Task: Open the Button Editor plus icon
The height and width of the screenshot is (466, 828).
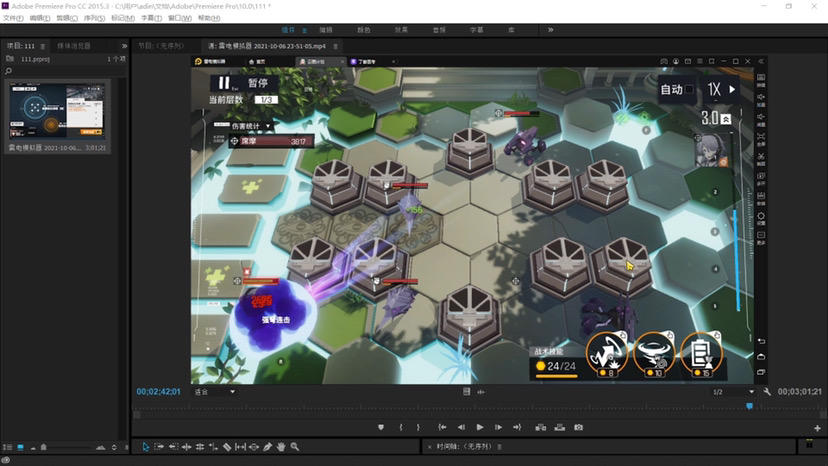Action: point(817,428)
